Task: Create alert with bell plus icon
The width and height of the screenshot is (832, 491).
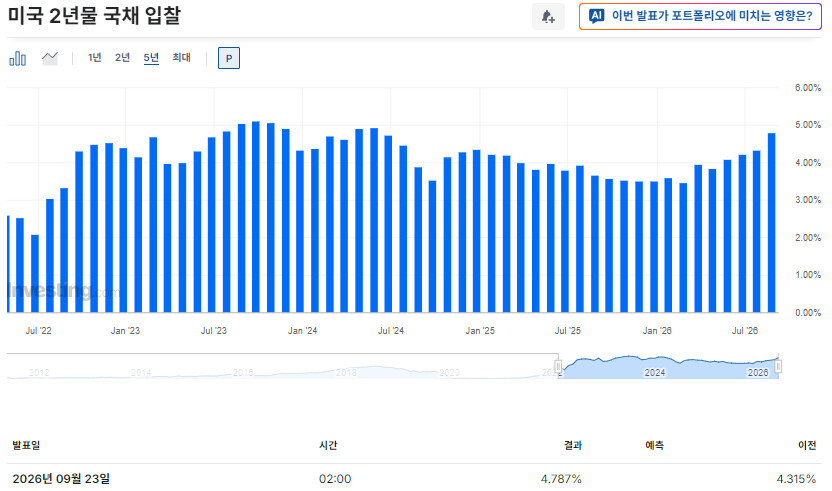Action: tap(548, 16)
